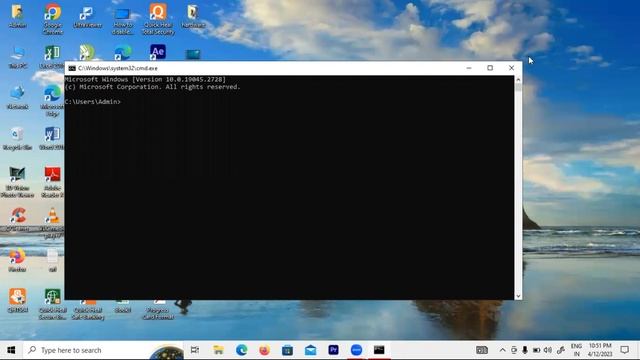Open the Admin user folder on desktop
Viewport: 640px width, 360px height.
click(17, 16)
